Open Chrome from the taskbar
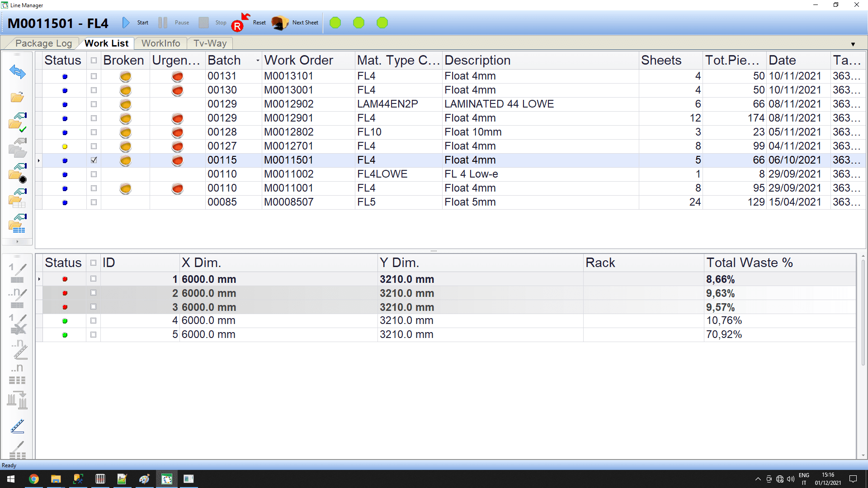868x488 pixels. [34, 479]
